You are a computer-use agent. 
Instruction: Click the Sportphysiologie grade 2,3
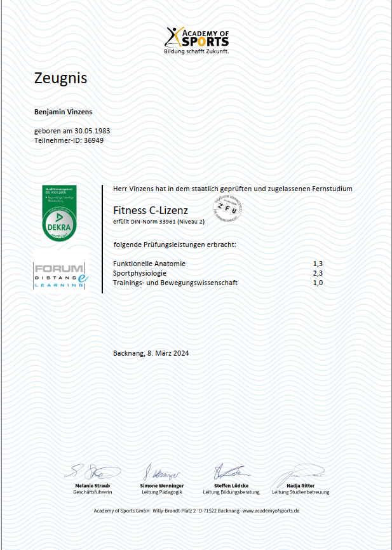click(318, 273)
